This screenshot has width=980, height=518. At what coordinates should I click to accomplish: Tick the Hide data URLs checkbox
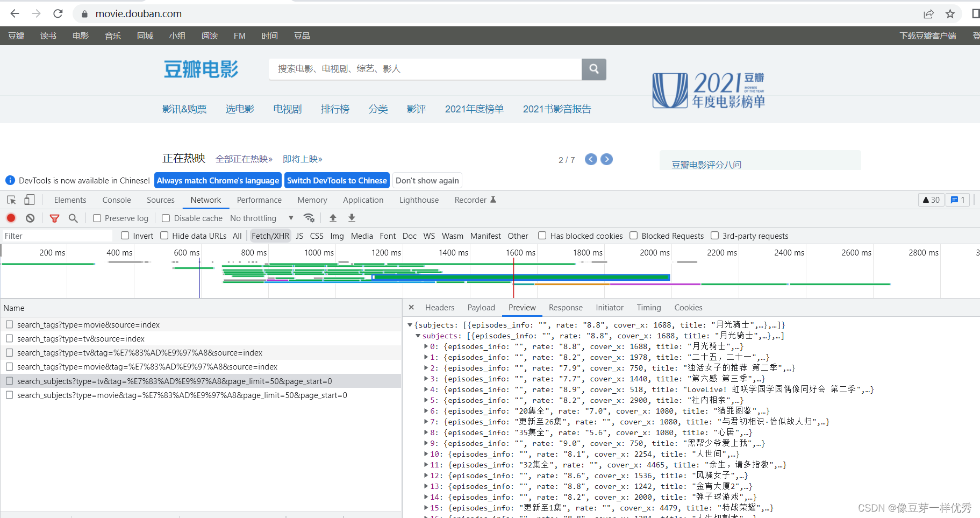pyautogui.click(x=164, y=236)
